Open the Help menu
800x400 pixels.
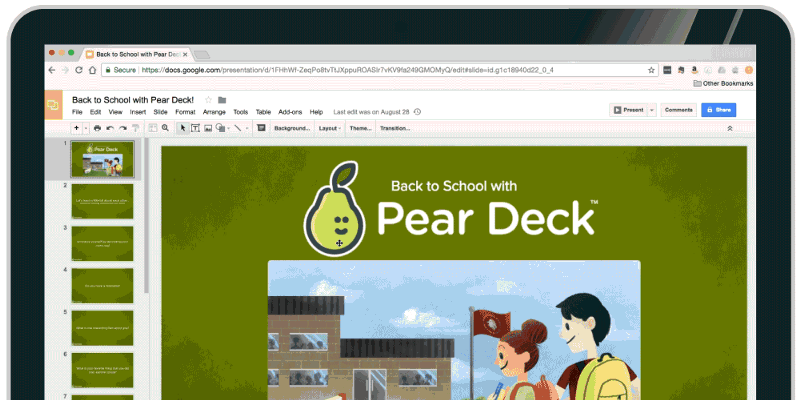[316, 112]
